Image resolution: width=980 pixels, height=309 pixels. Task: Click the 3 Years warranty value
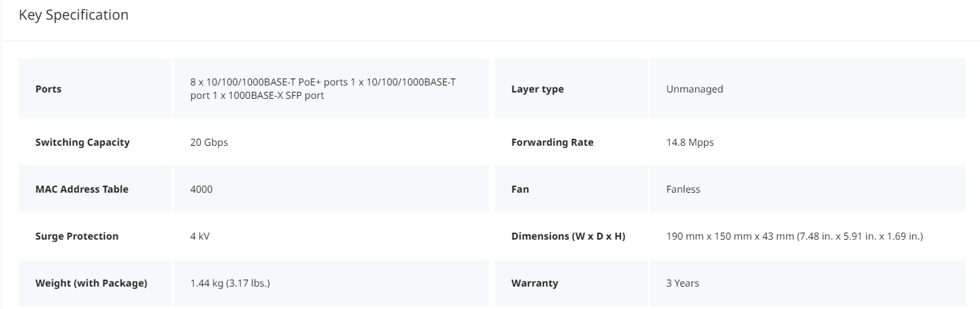[x=682, y=283]
